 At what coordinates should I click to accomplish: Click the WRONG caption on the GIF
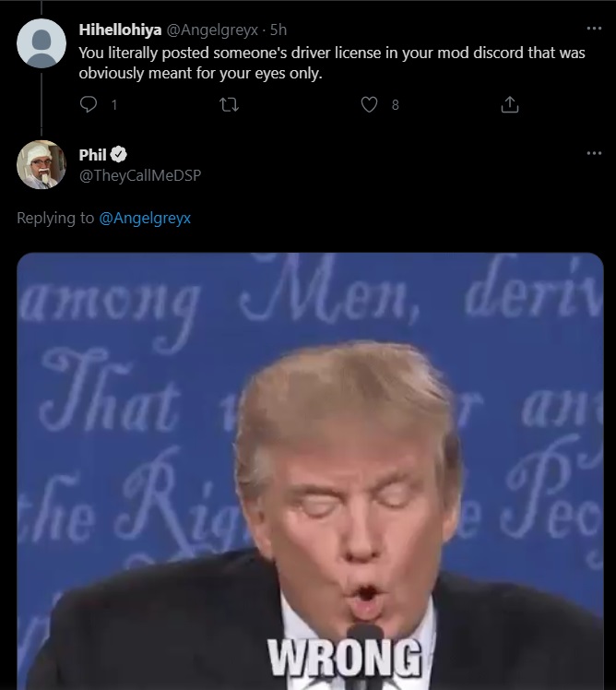(x=345, y=658)
